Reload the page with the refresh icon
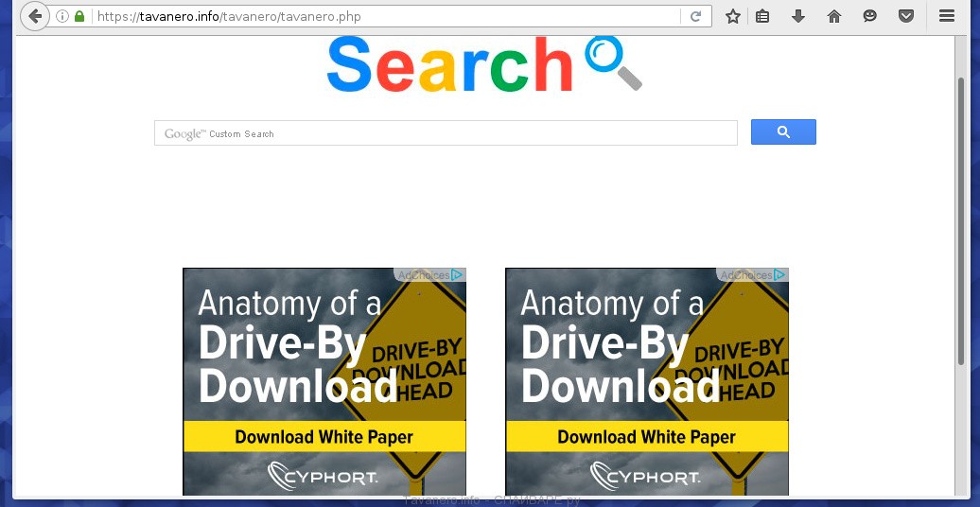This screenshot has width=980, height=507. click(x=695, y=16)
